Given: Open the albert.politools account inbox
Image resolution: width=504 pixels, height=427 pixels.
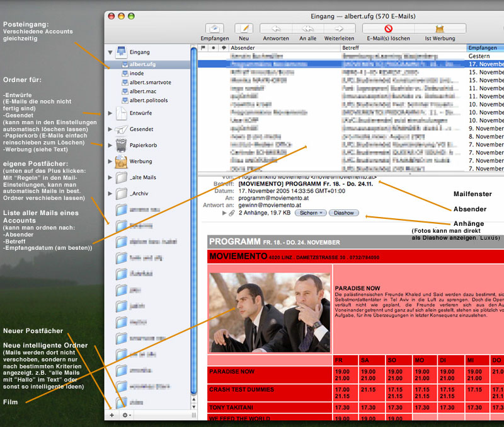Looking at the screenshot, I should point(149,100).
